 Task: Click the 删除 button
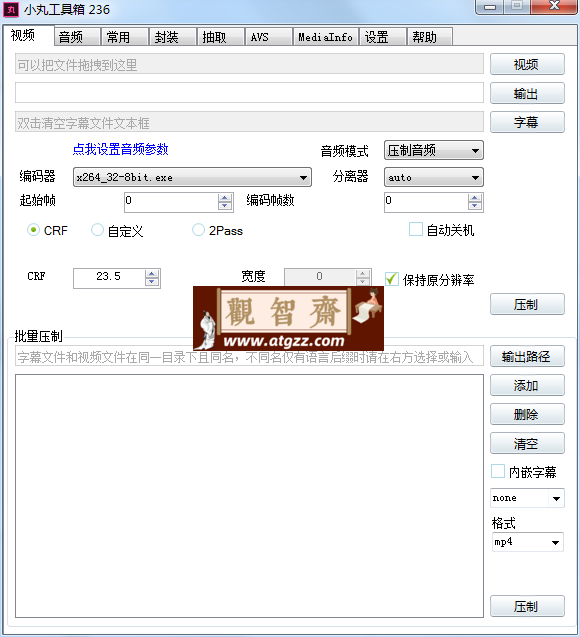coord(527,414)
